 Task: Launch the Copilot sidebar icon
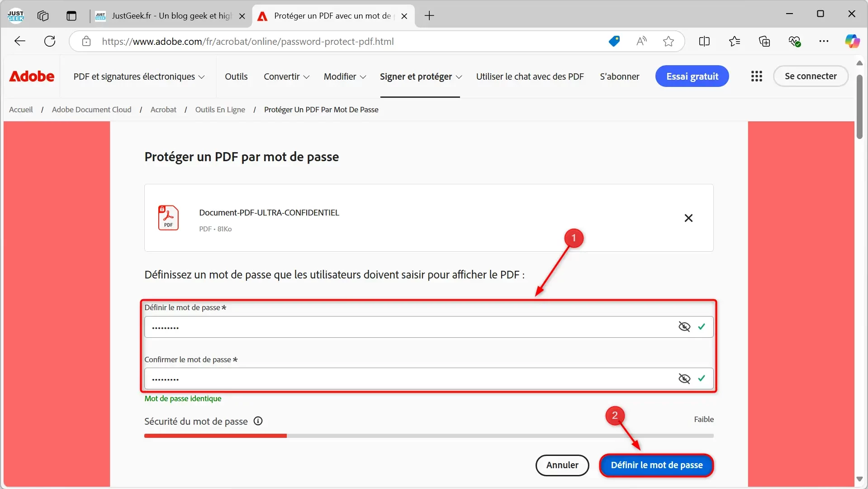[x=852, y=41]
